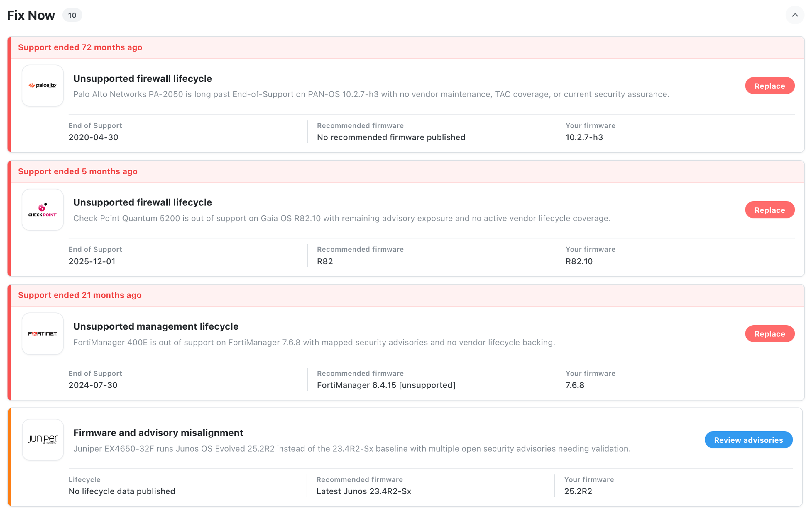
Task: Replace the Palo Alto PA-2050 firewall
Action: click(x=769, y=86)
